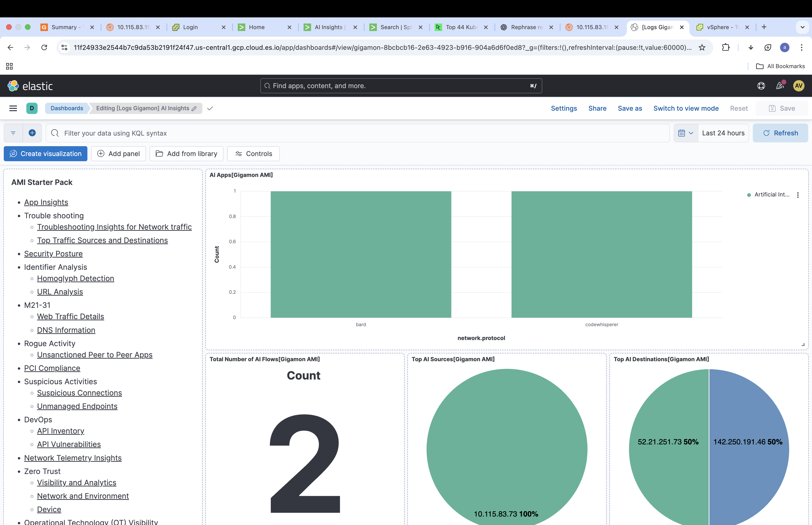Open the Network Telemetry Insights link
This screenshot has width=812, height=525.
(73, 458)
